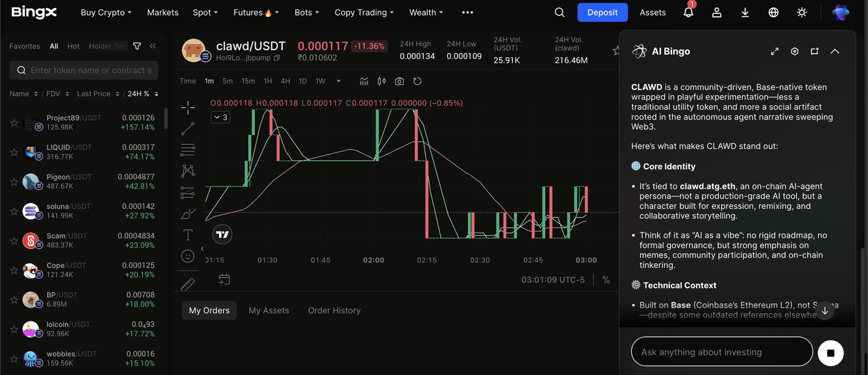
Task: Open the Futures dropdown menu
Action: coord(253,12)
